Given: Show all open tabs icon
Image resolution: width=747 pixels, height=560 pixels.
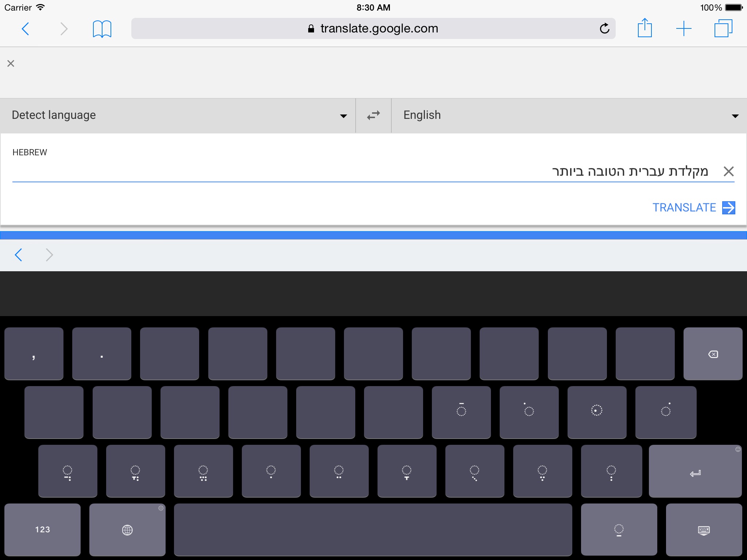Looking at the screenshot, I should tap(723, 28).
